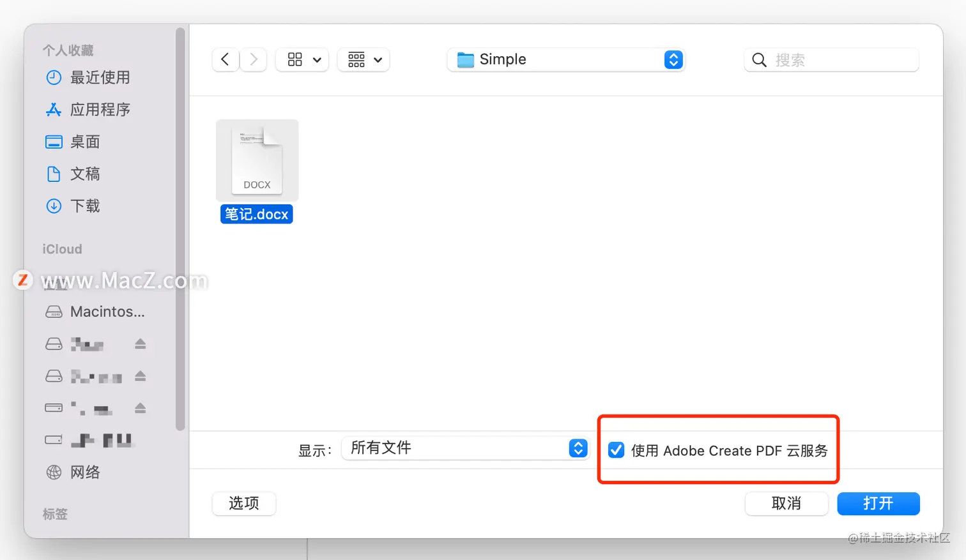This screenshot has height=560, width=966.
Task: Click the download arrow icon beside 下载
Action: [x=54, y=206]
